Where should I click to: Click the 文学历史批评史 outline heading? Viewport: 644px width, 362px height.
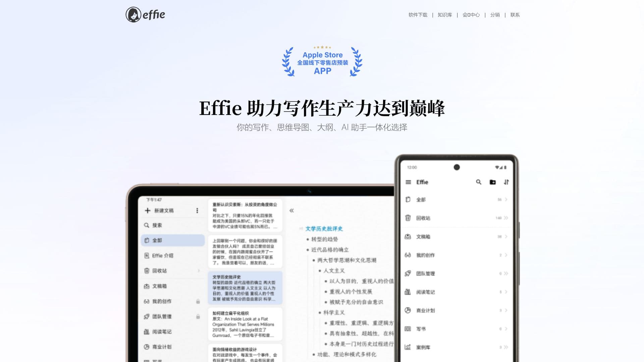pos(324,229)
